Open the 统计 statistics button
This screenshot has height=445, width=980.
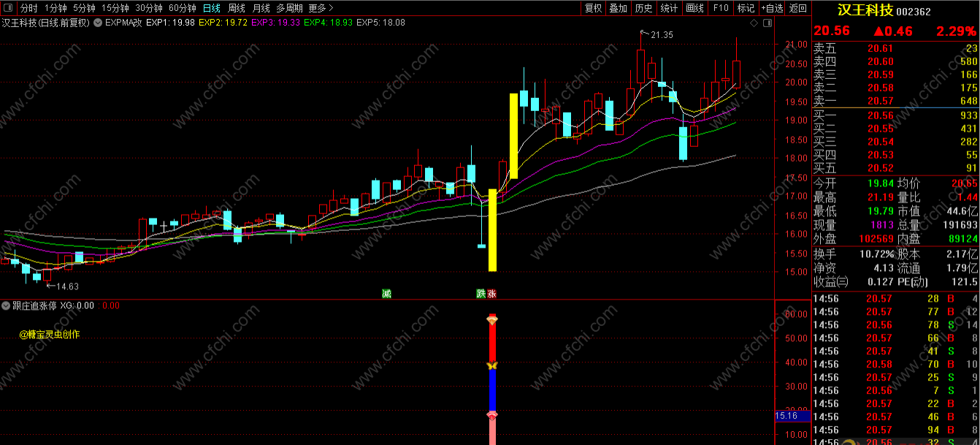pyautogui.click(x=669, y=8)
